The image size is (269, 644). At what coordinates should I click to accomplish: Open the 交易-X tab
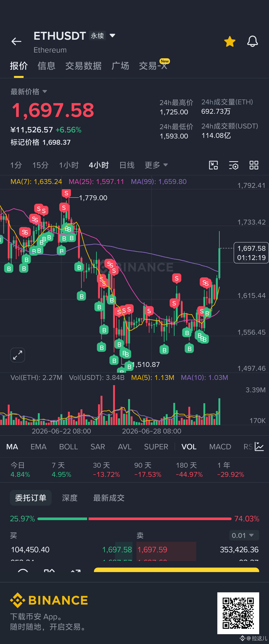153,66
